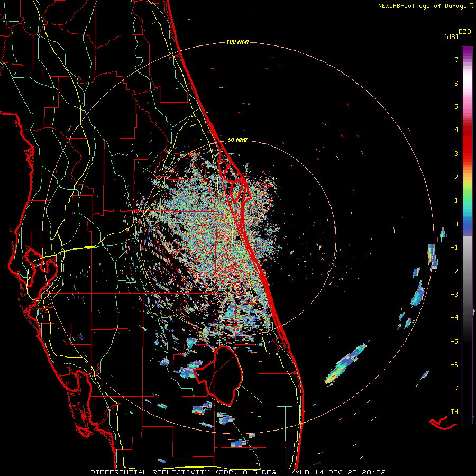Click the -1 value on color scale
This screenshot has width=476, height=476.
(x=454, y=248)
